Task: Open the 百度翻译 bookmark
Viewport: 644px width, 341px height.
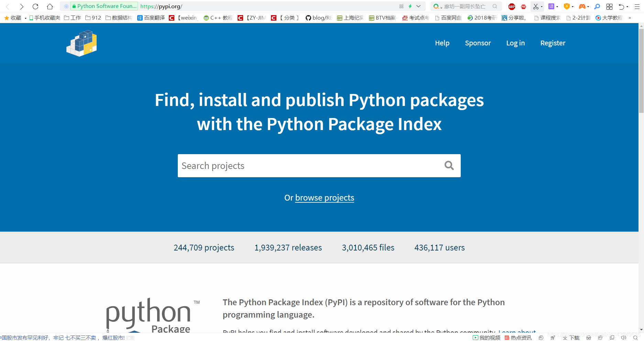Action: pos(151,18)
